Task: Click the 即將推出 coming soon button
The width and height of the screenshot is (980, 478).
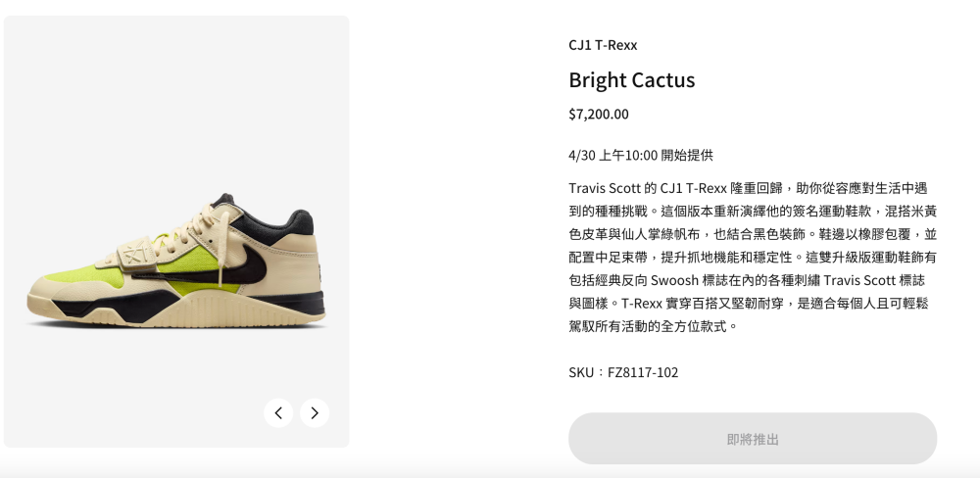Action: click(753, 439)
